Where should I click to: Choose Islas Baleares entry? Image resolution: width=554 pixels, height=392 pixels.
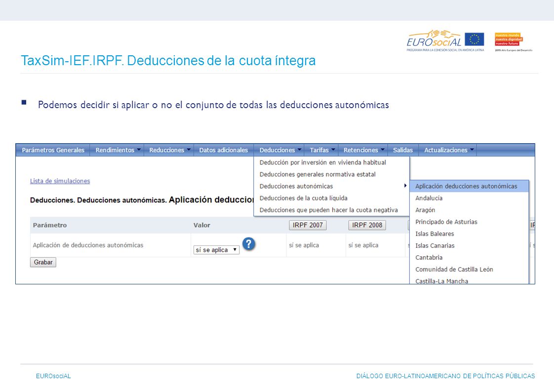coord(469,234)
